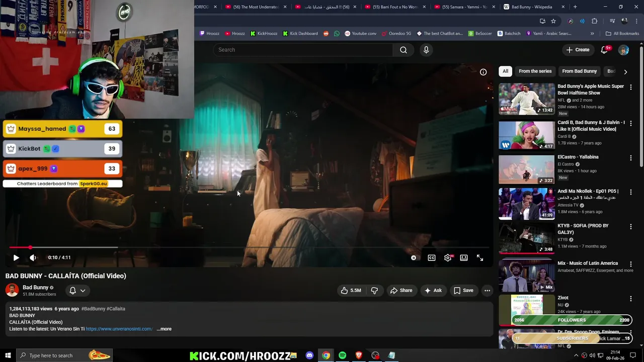
Task: Bookmark this page with star icon
Action: click(553, 21)
